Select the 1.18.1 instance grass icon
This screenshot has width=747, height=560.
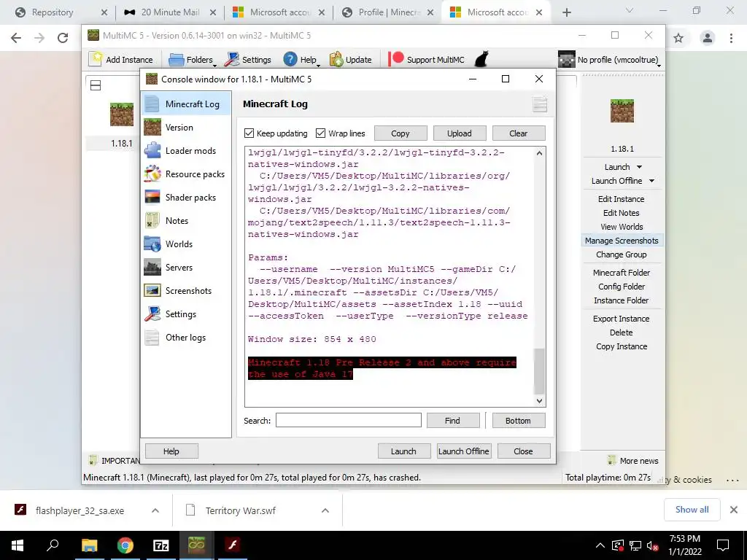[122, 114]
